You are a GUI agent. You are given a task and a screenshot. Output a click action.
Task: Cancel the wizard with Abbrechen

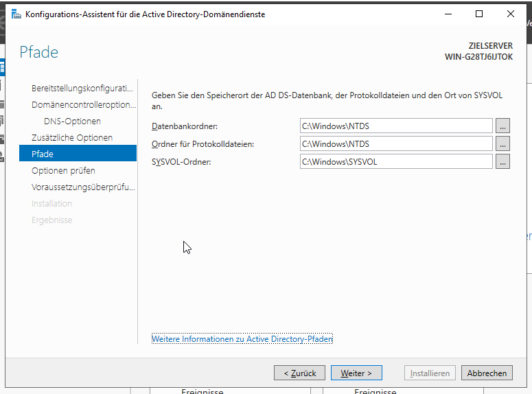[487, 373]
